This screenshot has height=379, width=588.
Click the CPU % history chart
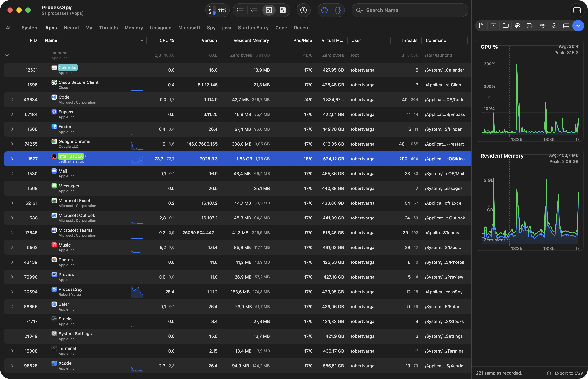(530, 90)
